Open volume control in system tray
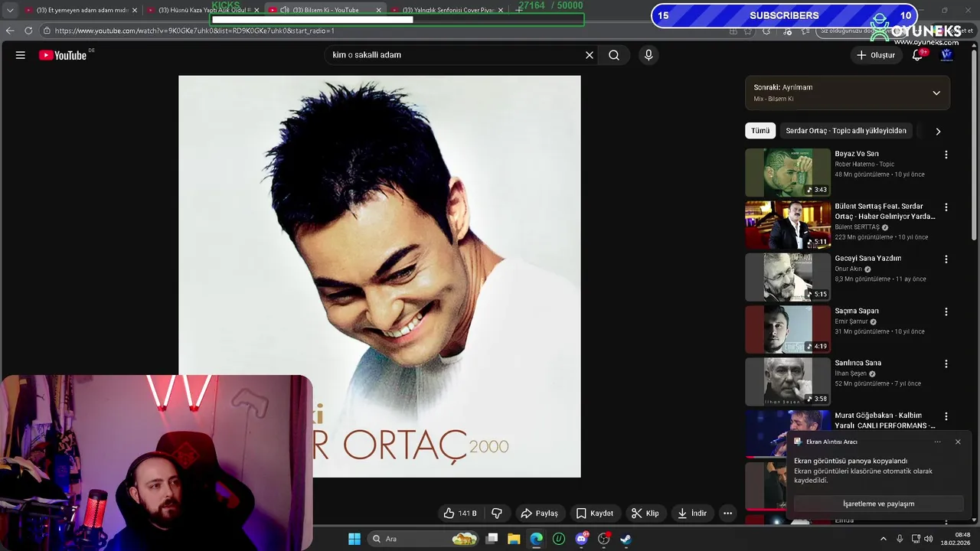Viewport: 980px width, 551px height. 929,539
